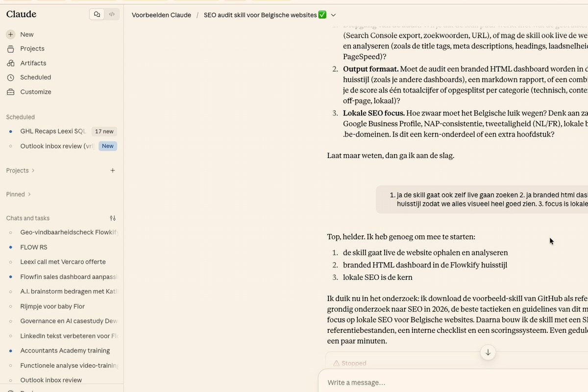Go to Voorbeelden Claude project breadcrumb
588x392 pixels.
(x=161, y=15)
